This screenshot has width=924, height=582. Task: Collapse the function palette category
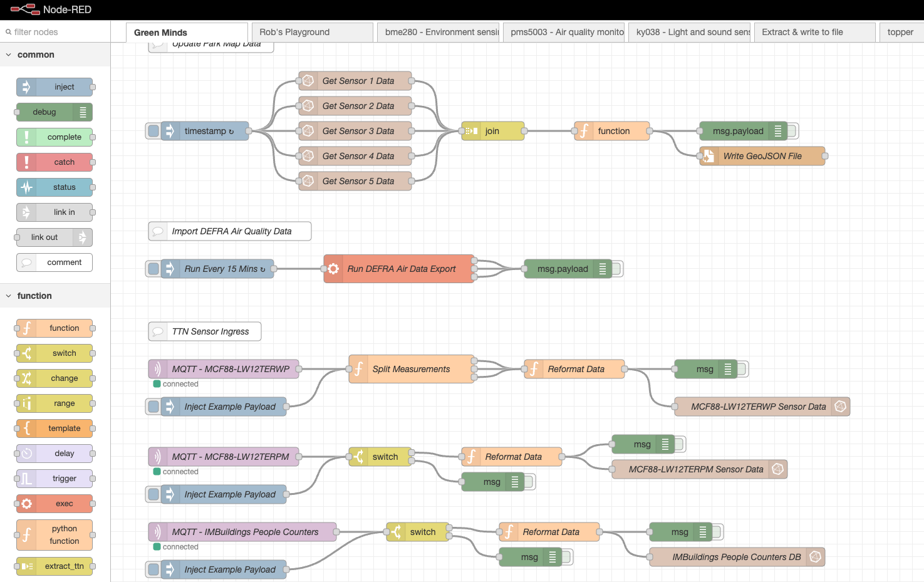click(9, 296)
